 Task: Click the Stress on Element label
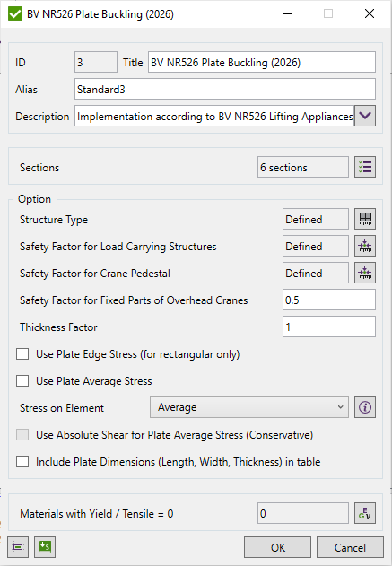click(62, 408)
